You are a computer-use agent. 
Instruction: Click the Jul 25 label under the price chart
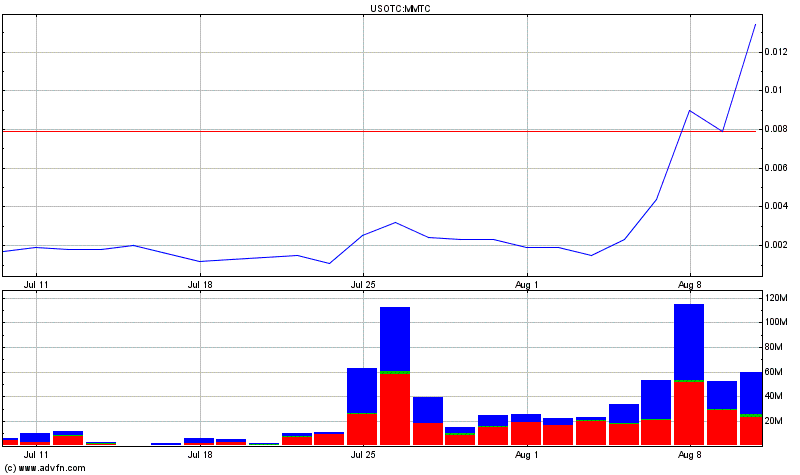[363, 285]
